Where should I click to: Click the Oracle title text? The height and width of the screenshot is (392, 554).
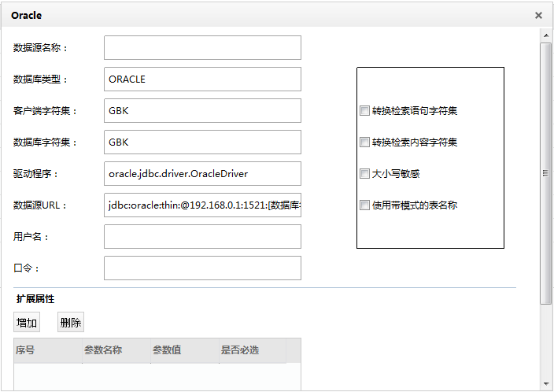tap(27, 16)
